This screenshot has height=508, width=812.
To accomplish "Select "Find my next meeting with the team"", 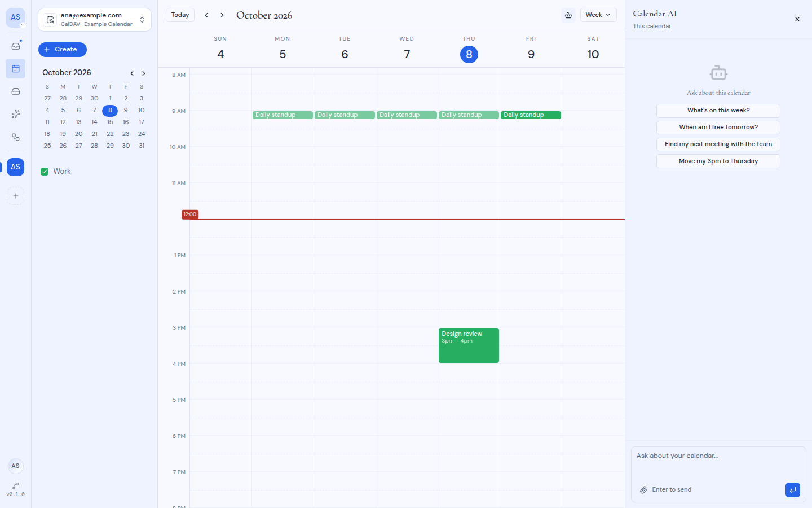I will (718, 144).
